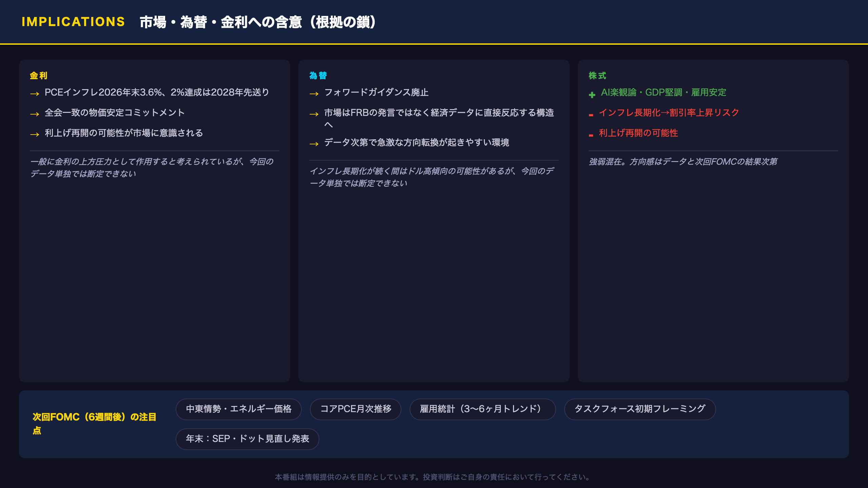Click the text データ次第で急激な方向転換が起きやすい環境
The width and height of the screenshot is (868, 488).
(x=417, y=143)
